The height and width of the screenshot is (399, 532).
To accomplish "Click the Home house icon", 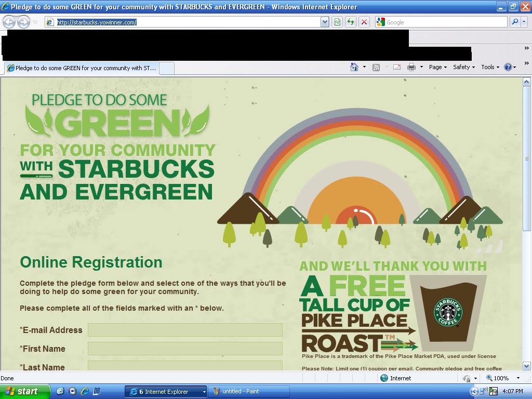I will (354, 67).
